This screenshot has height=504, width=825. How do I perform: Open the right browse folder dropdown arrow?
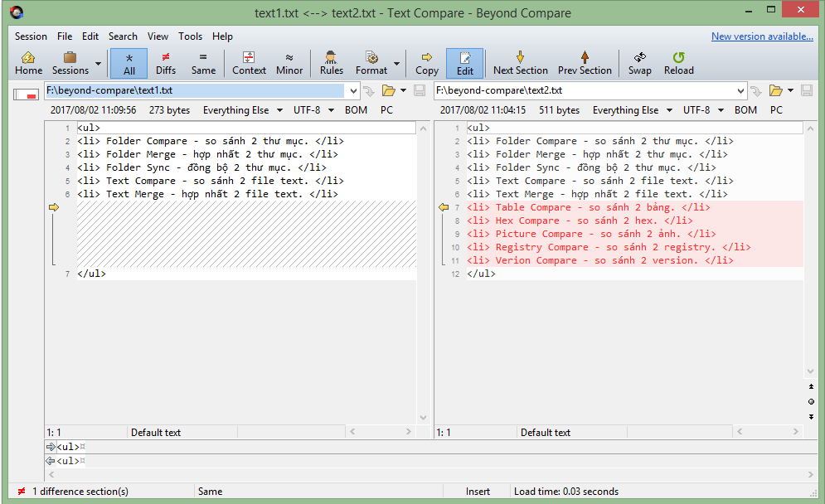point(791,90)
